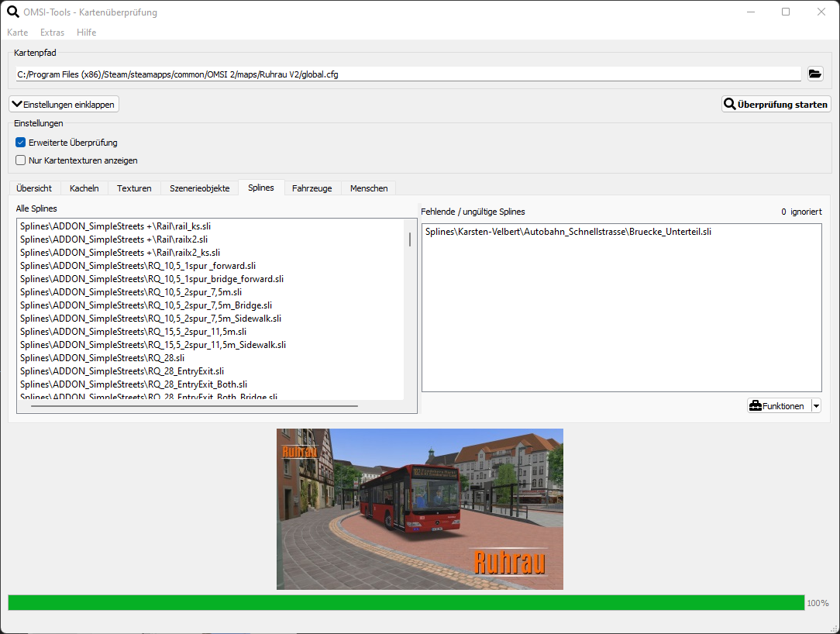Click the folder browse icon for Kartenpfad
840x634 pixels.
pos(814,74)
